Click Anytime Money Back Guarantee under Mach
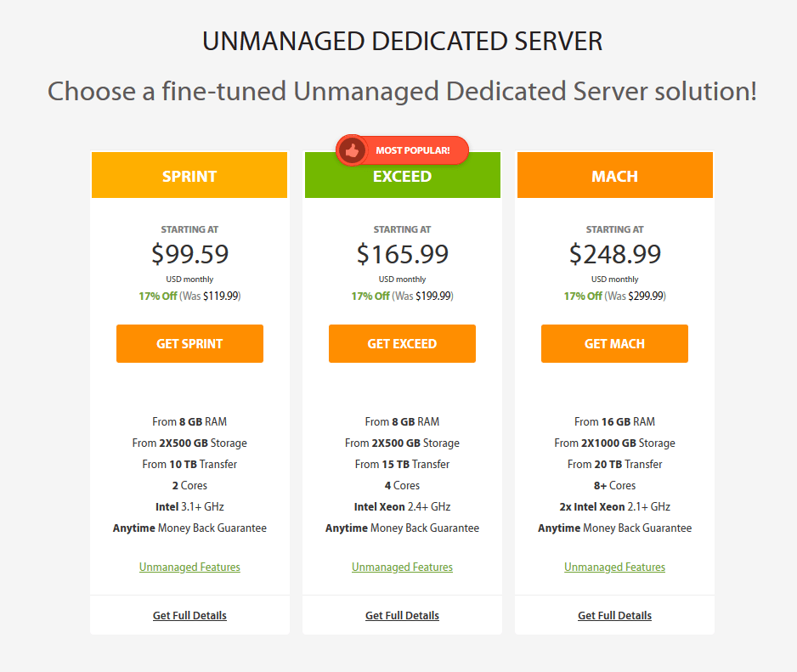 click(614, 528)
